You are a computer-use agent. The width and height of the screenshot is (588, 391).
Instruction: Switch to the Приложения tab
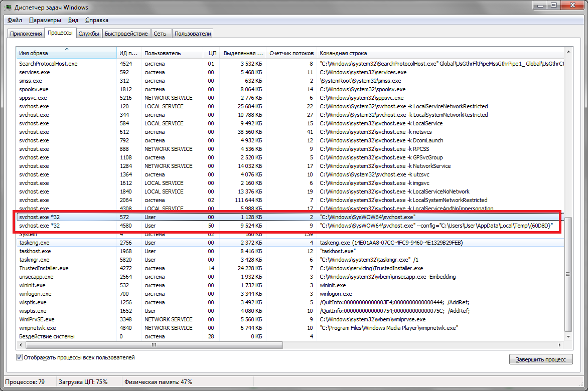point(25,34)
